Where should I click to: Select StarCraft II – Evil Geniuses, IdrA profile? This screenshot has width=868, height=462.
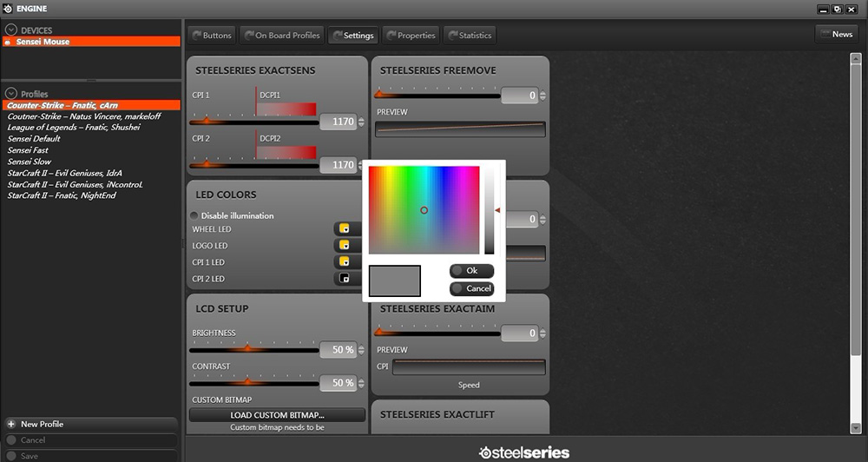point(65,173)
